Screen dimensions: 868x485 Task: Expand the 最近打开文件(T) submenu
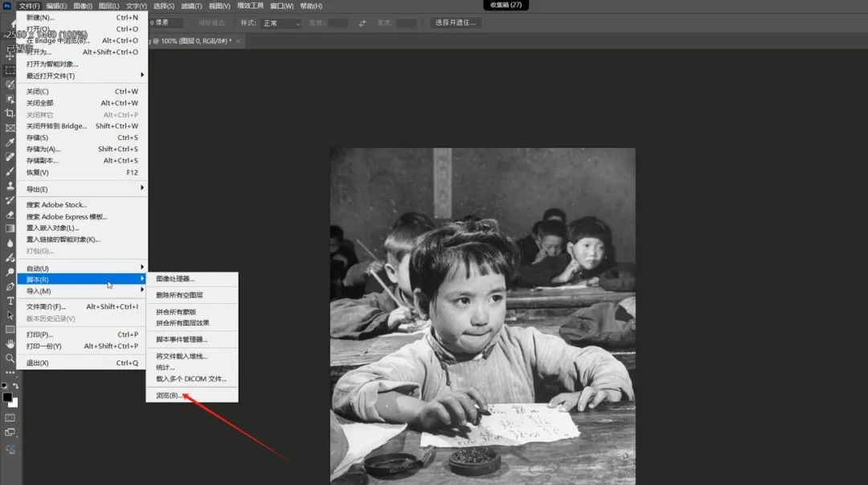click(x=82, y=76)
